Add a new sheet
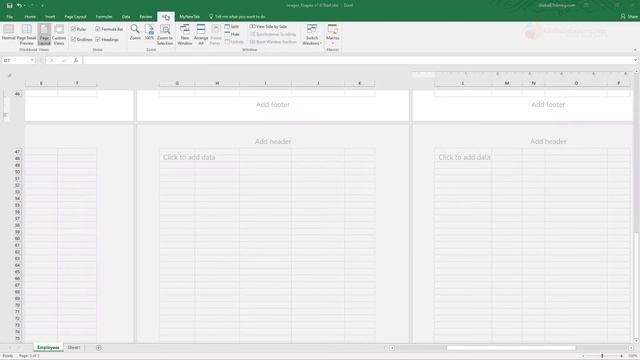The width and height of the screenshot is (640, 360). [x=98, y=348]
